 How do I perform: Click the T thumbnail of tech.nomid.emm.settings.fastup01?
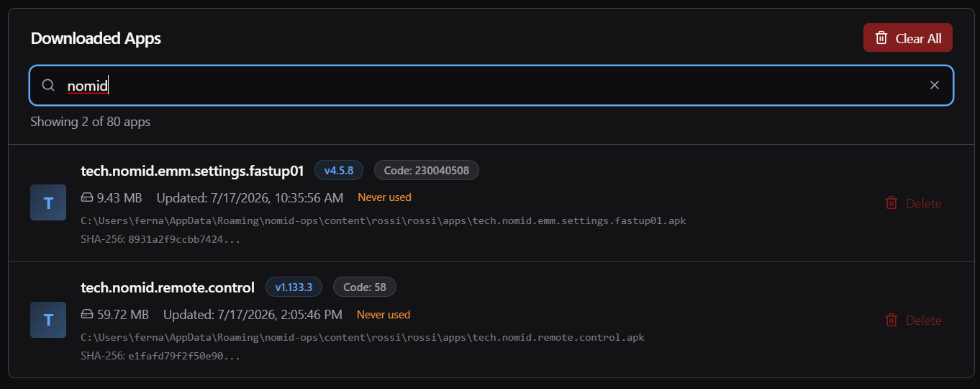click(48, 202)
